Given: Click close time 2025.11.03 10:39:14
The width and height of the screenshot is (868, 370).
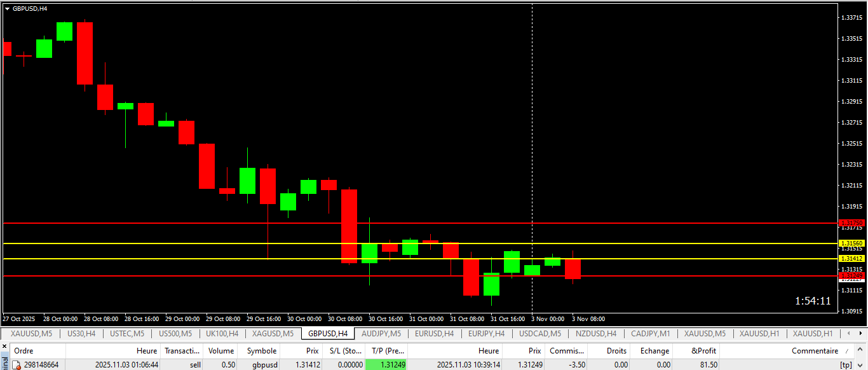Looking at the screenshot, I should tap(468, 365).
